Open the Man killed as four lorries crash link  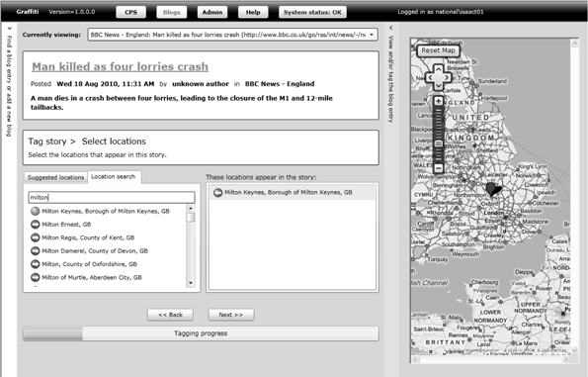point(120,66)
